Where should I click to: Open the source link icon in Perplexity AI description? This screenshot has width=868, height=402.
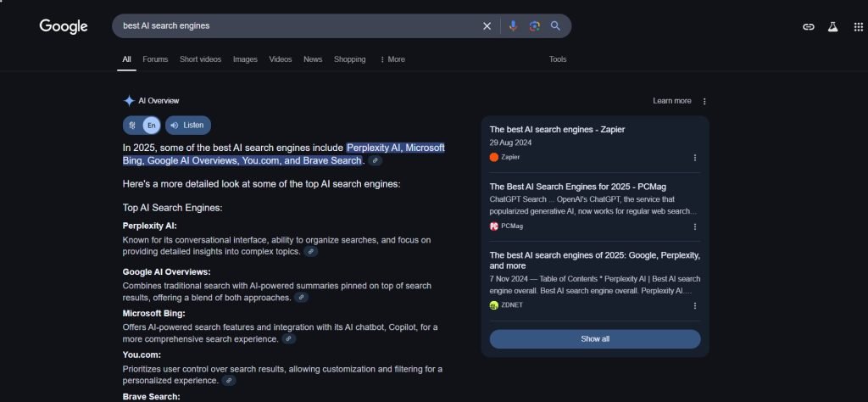click(x=311, y=251)
